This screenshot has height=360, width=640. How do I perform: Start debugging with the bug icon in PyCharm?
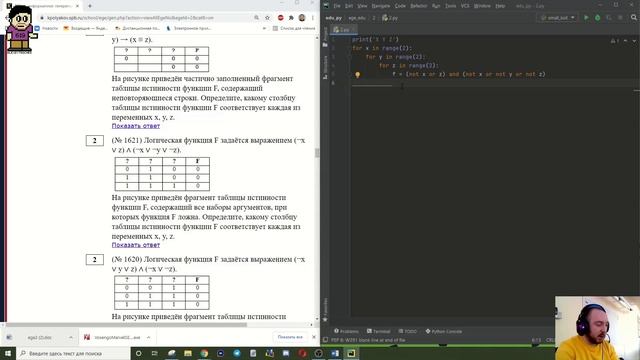[x=598, y=18]
